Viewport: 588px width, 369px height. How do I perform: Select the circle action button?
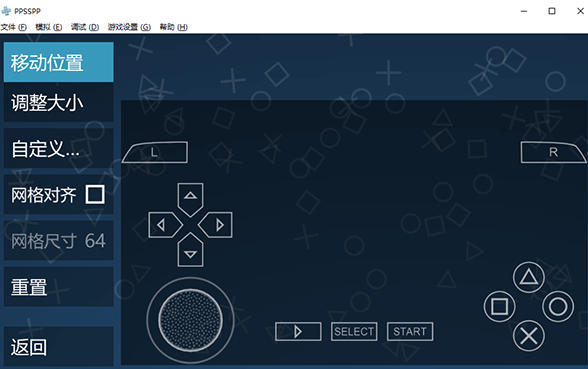[558, 306]
